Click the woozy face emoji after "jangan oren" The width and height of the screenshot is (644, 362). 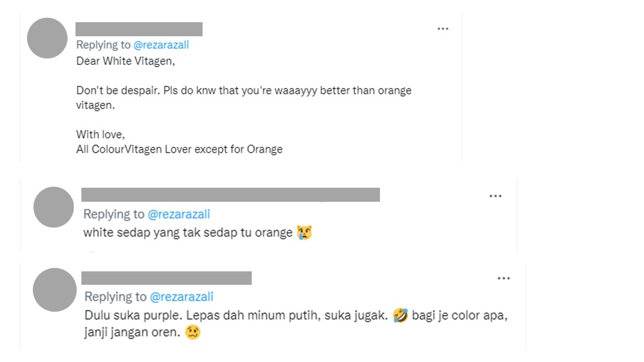click(x=193, y=333)
